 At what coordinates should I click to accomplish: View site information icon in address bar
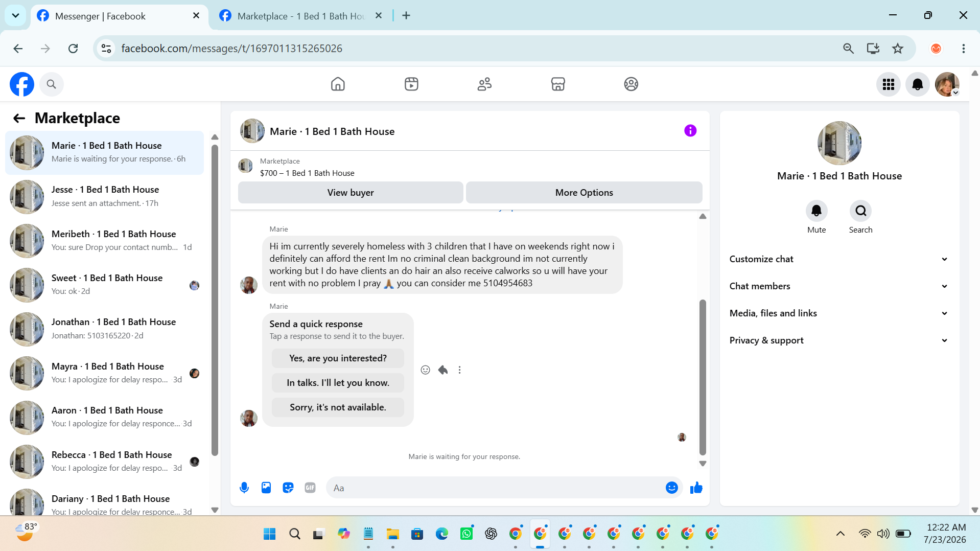click(x=106, y=49)
